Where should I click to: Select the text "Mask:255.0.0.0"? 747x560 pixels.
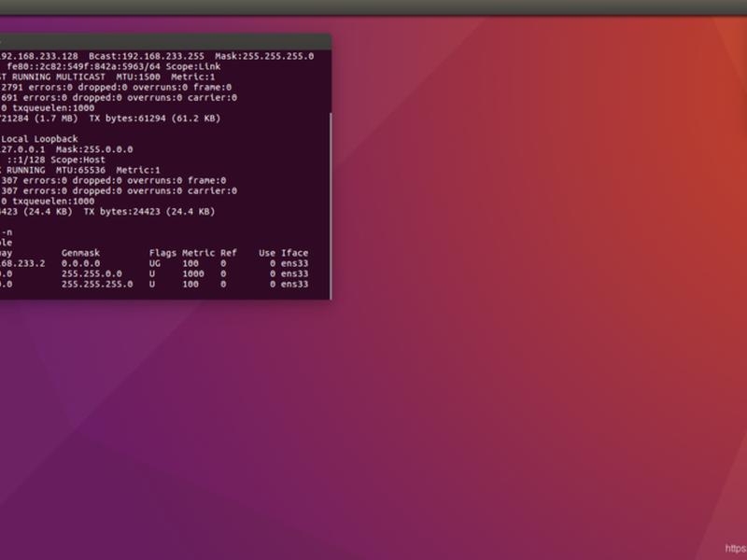[x=94, y=149]
